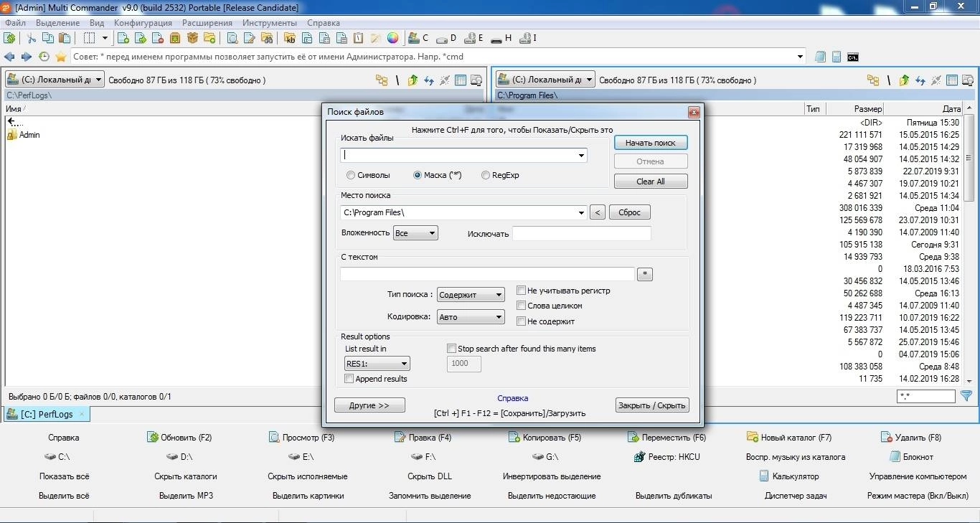Open right panel drive selector dropdown
This screenshot has width=980, height=523.
545,80
